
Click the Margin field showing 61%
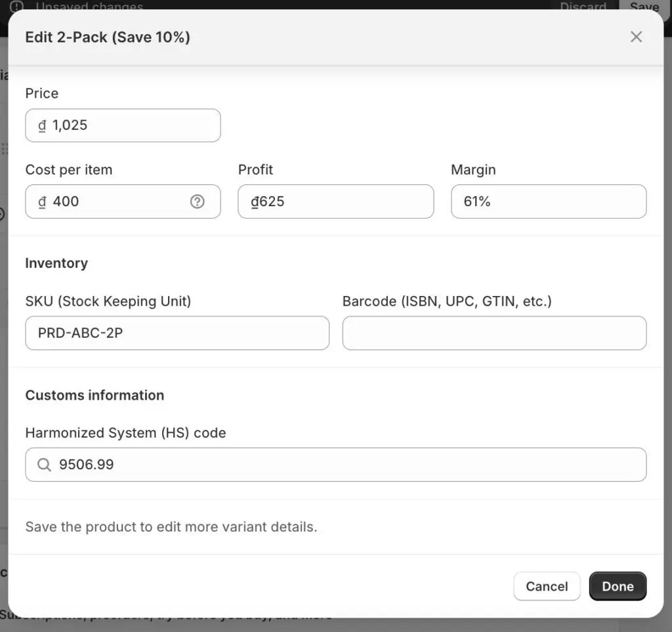point(548,201)
